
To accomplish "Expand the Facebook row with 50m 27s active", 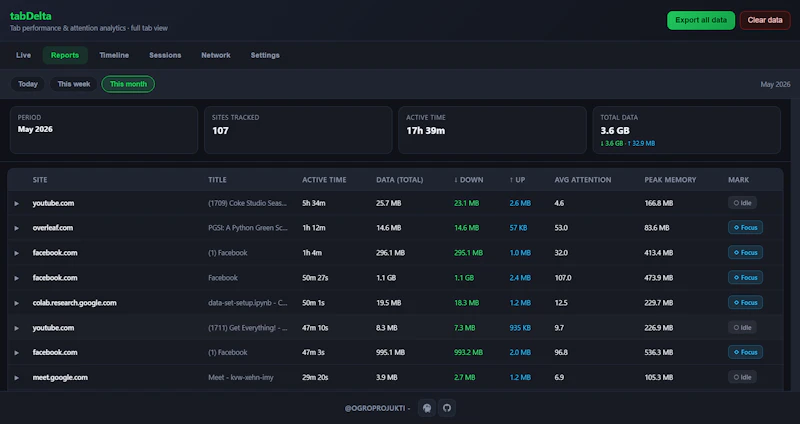I will (x=16, y=278).
